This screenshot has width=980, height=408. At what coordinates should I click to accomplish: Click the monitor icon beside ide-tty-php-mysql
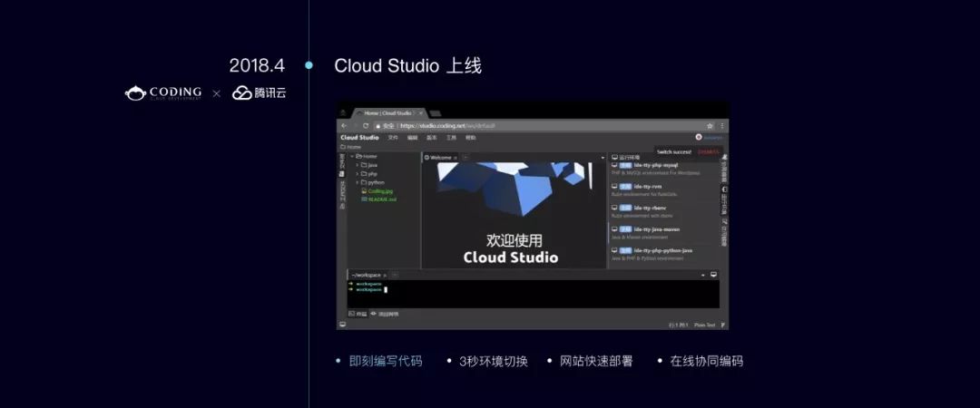coord(614,165)
